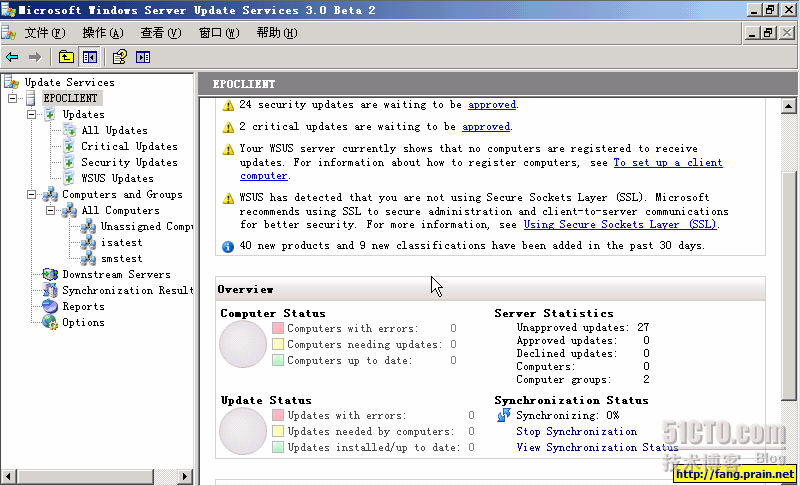800x486 pixels.
Task: Click 'Computer groups: 2' text
Action: point(583,379)
